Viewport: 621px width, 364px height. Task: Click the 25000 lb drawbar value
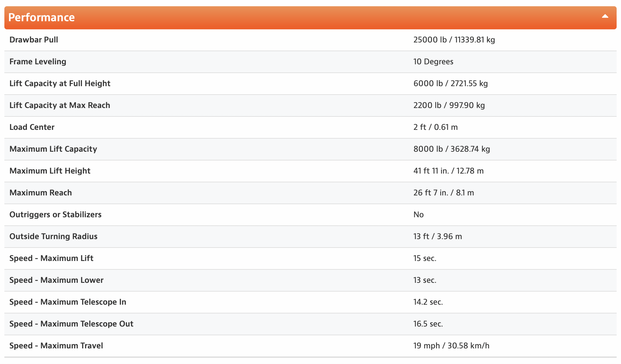pyautogui.click(x=454, y=40)
